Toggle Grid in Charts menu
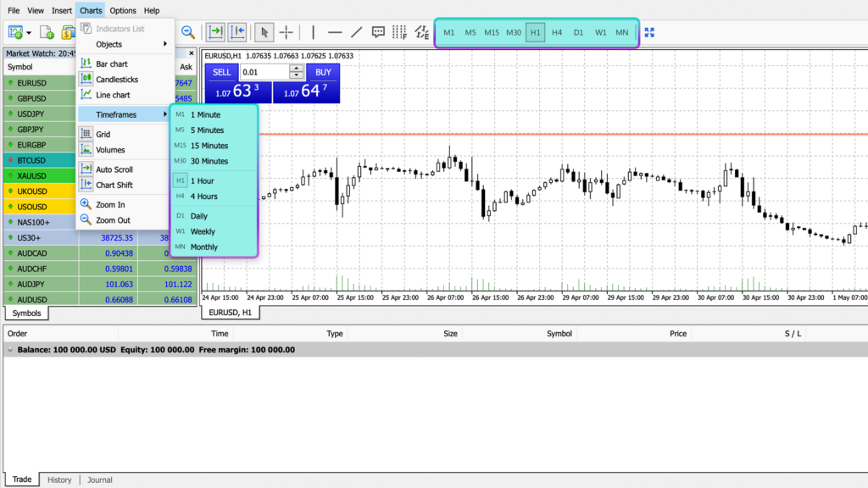 click(x=123, y=135)
